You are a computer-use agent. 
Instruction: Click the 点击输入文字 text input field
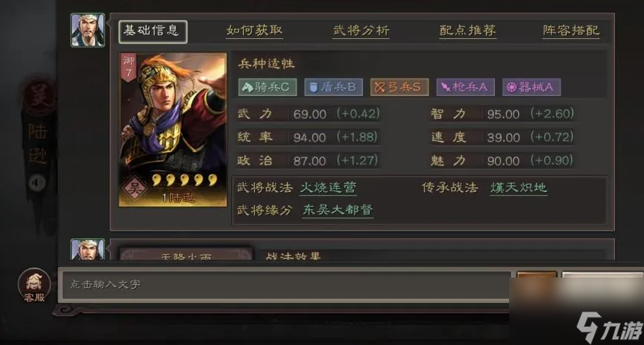(286, 285)
